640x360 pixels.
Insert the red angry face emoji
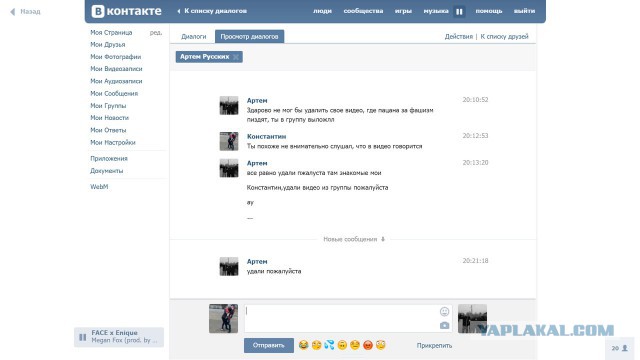pos(368,345)
